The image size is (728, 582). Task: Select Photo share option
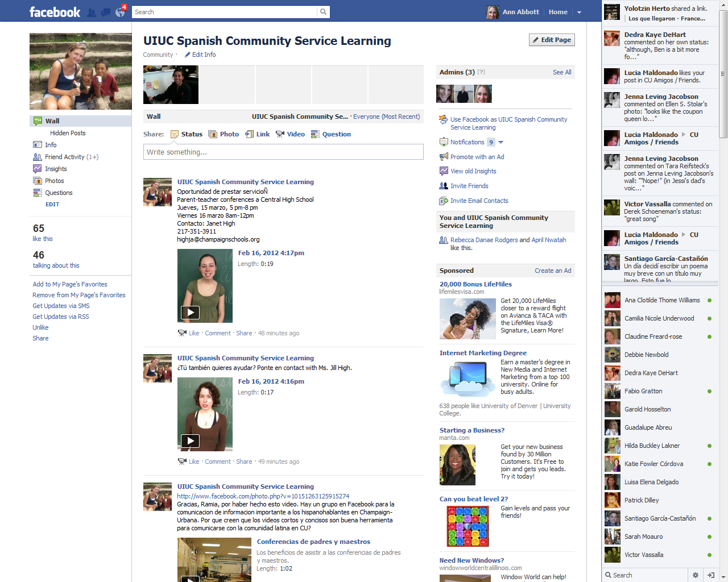pos(224,134)
